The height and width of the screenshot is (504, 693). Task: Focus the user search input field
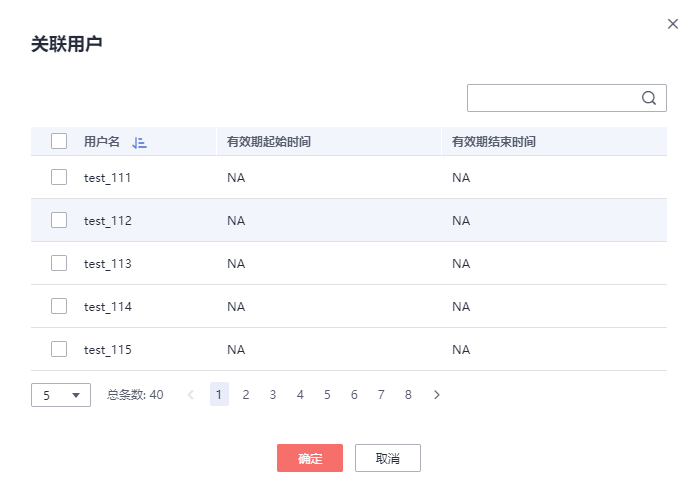552,98
